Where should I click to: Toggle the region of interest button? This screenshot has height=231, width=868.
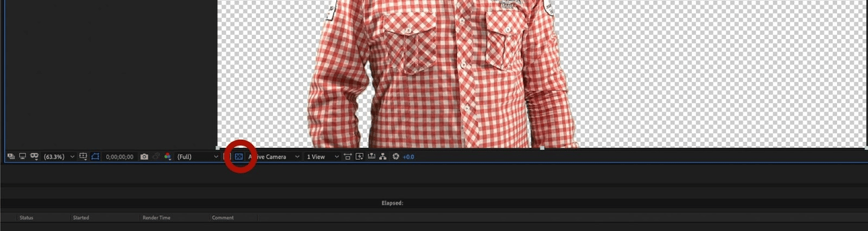[95, 157]
